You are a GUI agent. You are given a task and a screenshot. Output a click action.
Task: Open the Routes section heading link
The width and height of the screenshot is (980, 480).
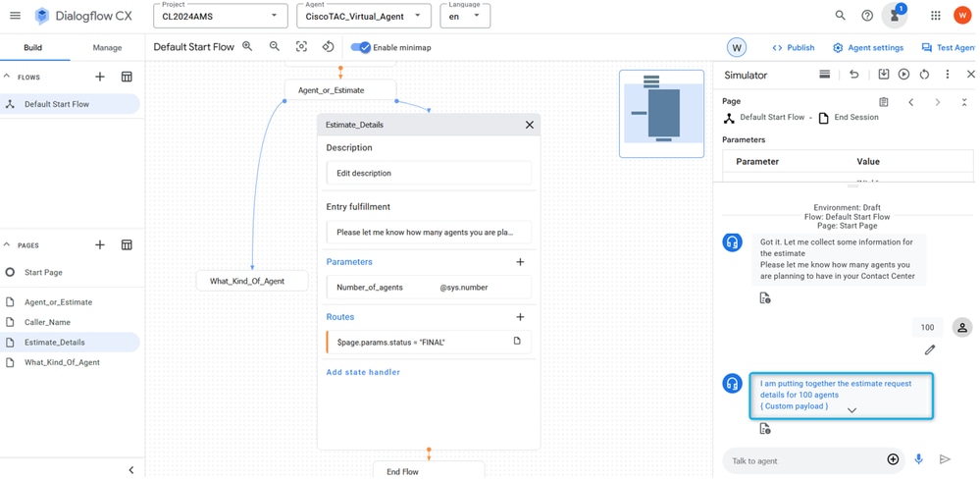coord(340,317)
